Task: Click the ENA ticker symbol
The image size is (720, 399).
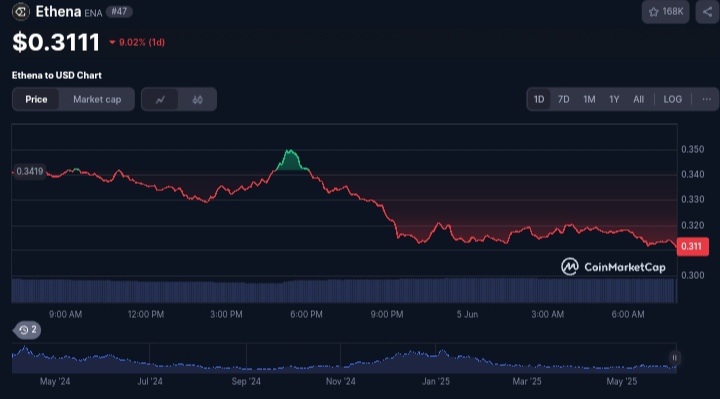Action: click(93, 13)
